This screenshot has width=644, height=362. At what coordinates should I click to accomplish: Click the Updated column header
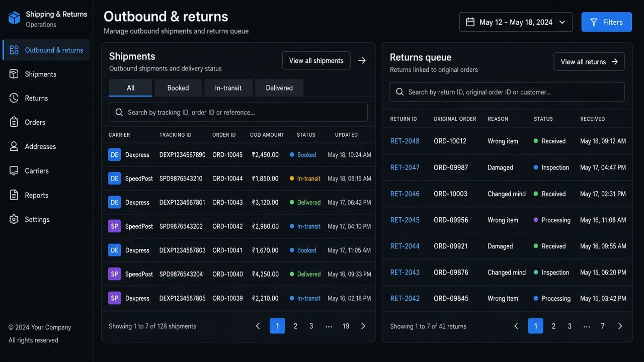click(x=346, y=135)
